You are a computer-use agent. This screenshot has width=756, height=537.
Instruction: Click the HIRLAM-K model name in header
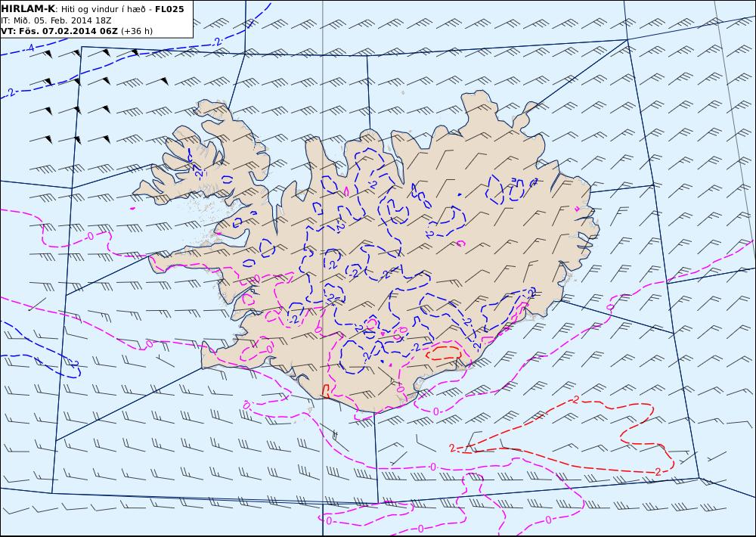(29, 8)
